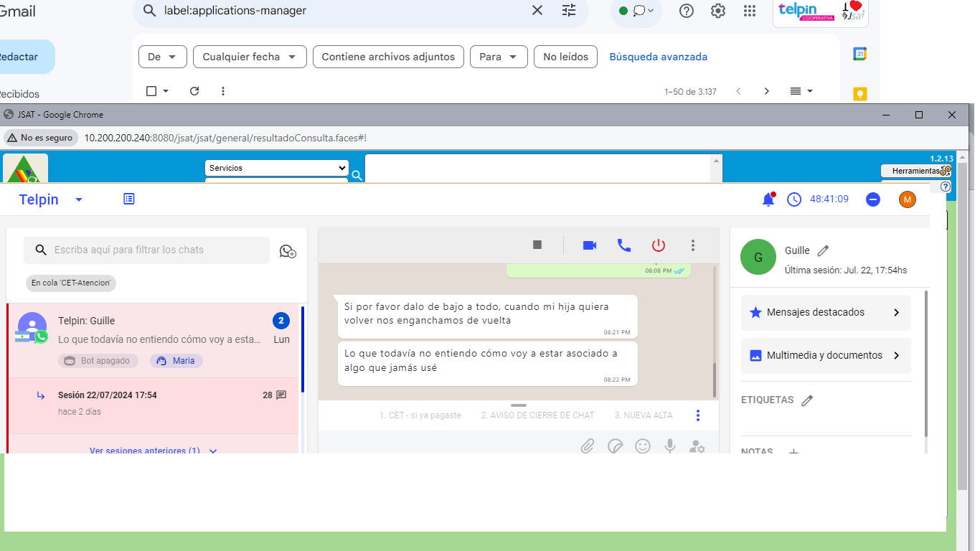Open Mensajes destacados section
The width and height of the screenshot is (980, 551).
[825, 313]
